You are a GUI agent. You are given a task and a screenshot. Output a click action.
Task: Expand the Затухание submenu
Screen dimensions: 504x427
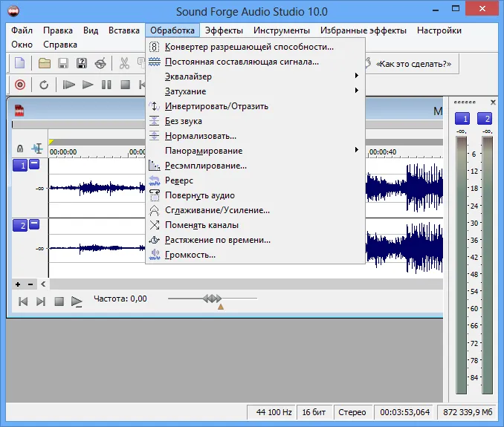[x=255, y=91]
